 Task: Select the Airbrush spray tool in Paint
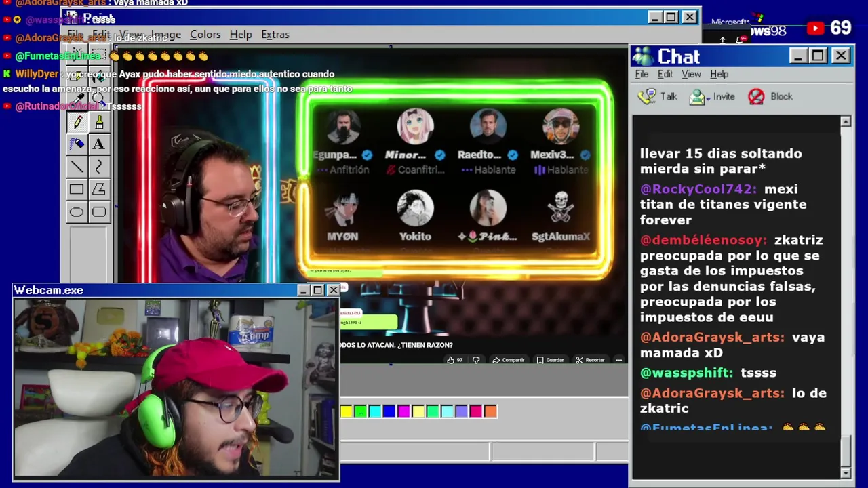pos(77,144)
